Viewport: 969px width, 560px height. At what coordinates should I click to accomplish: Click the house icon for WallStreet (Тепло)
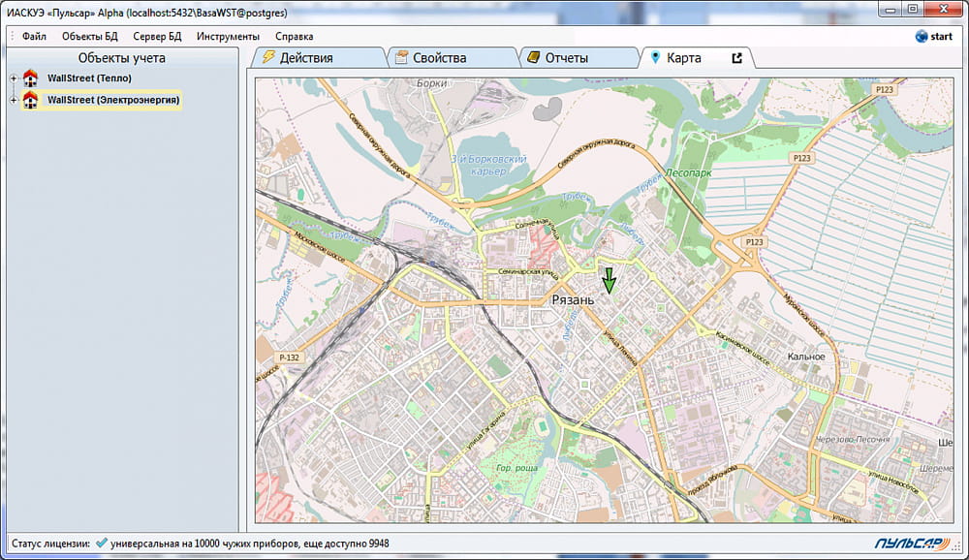pyautogui.click(x=30, y=78)
